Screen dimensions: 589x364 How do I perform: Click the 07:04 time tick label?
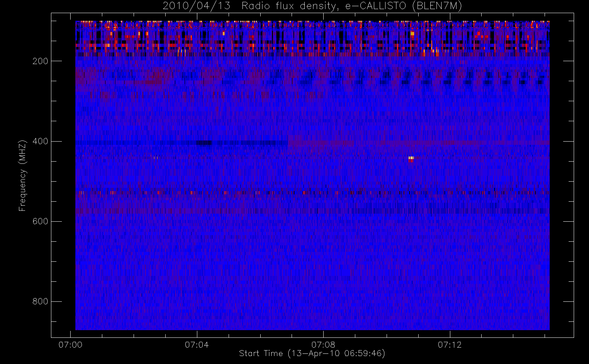tap(197, 345)
